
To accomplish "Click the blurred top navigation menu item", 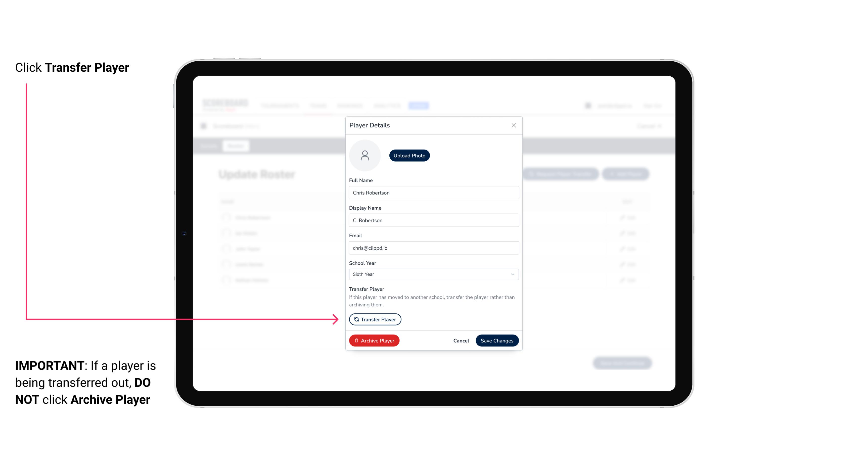I will coord(419,106).
